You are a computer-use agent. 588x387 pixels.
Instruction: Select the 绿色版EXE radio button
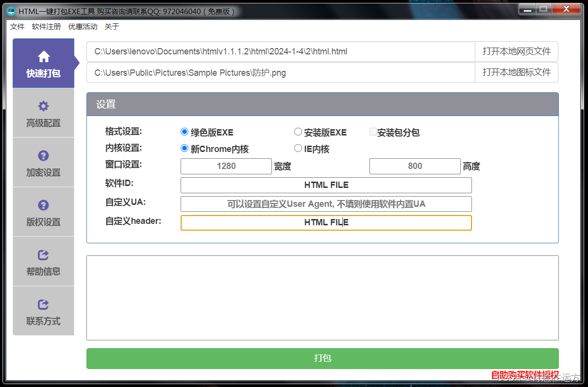coord(185,131)
